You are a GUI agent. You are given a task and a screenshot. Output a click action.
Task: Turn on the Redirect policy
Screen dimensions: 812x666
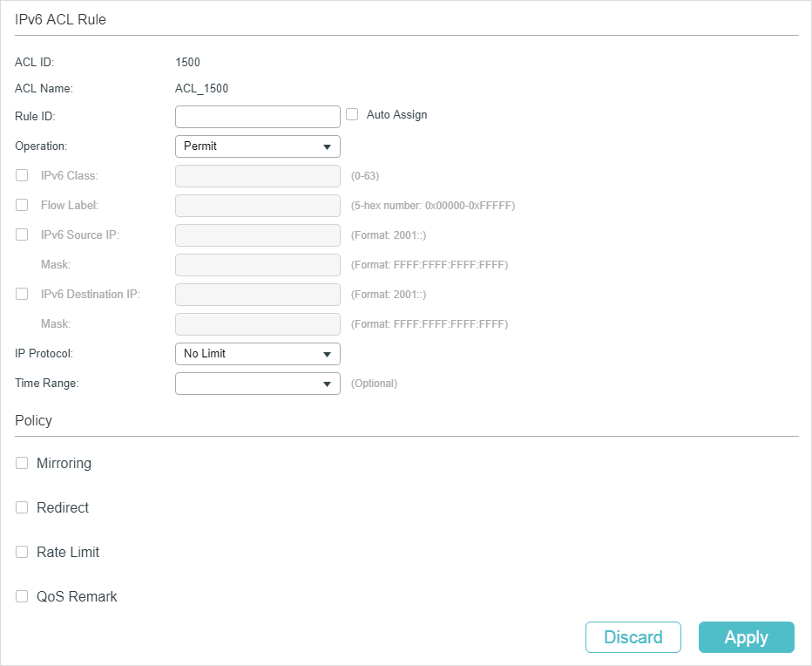[x=22, y=507]
